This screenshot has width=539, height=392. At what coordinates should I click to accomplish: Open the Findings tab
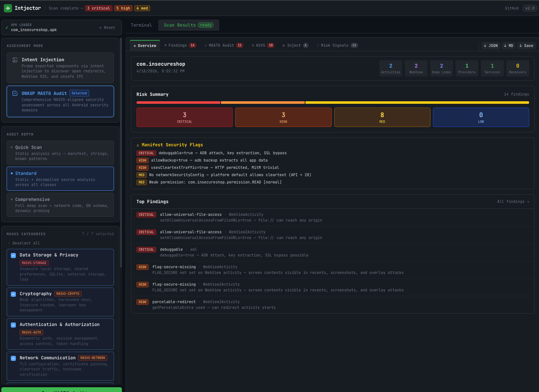coord(178,45)
